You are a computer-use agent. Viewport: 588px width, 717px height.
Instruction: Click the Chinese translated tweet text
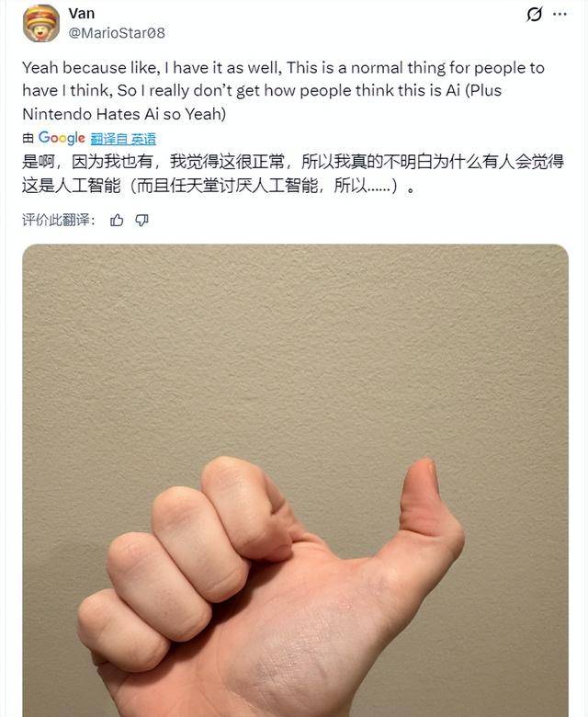[x=293, y=174]
